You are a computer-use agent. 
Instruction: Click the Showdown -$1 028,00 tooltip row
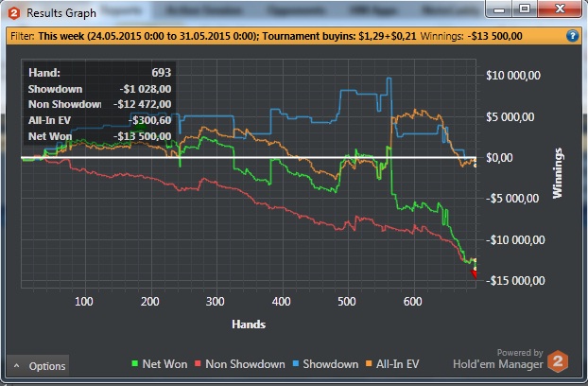[100, 89]
